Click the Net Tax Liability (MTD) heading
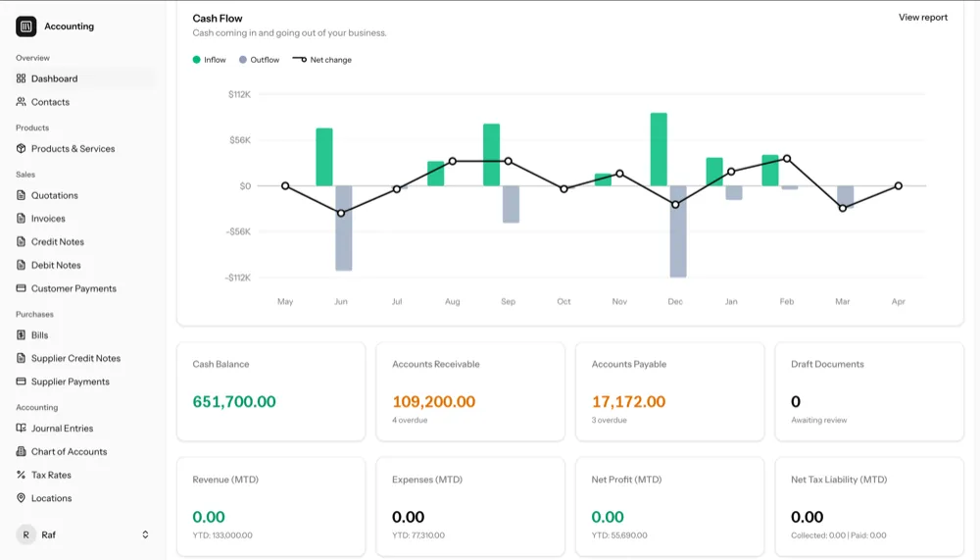980x560 pixels. click(x=839, y=480)
